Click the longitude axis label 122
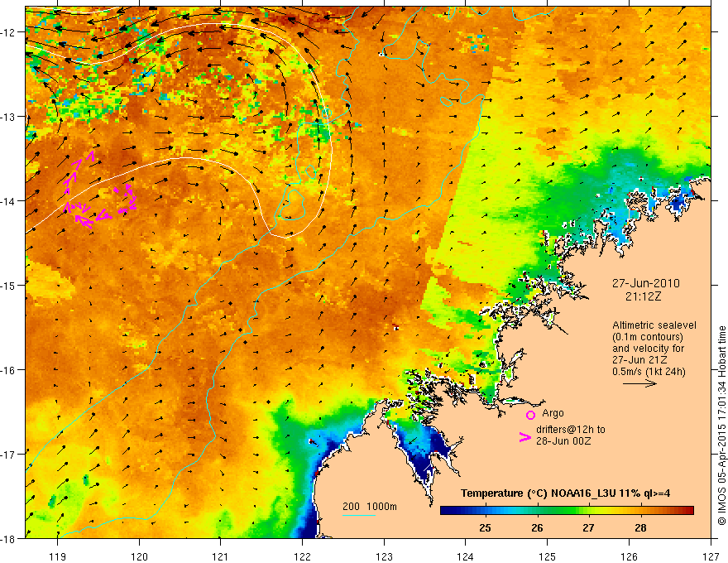This screenshot has width=728, height=563. 302,556
